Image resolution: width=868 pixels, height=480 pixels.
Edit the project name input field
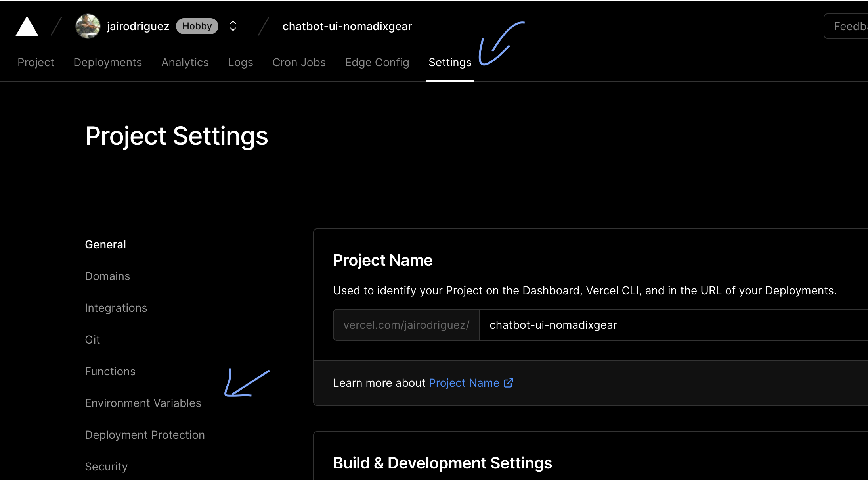[634, 325]
